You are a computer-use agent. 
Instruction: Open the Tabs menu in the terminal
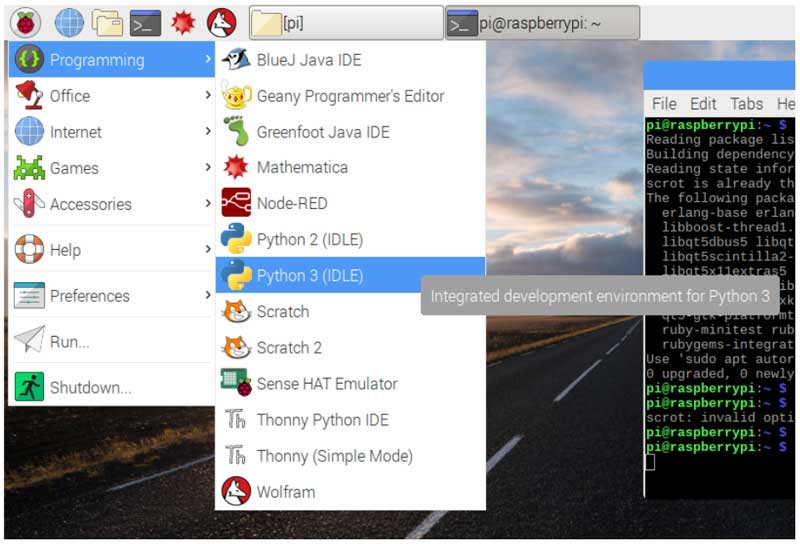[746, 104]
